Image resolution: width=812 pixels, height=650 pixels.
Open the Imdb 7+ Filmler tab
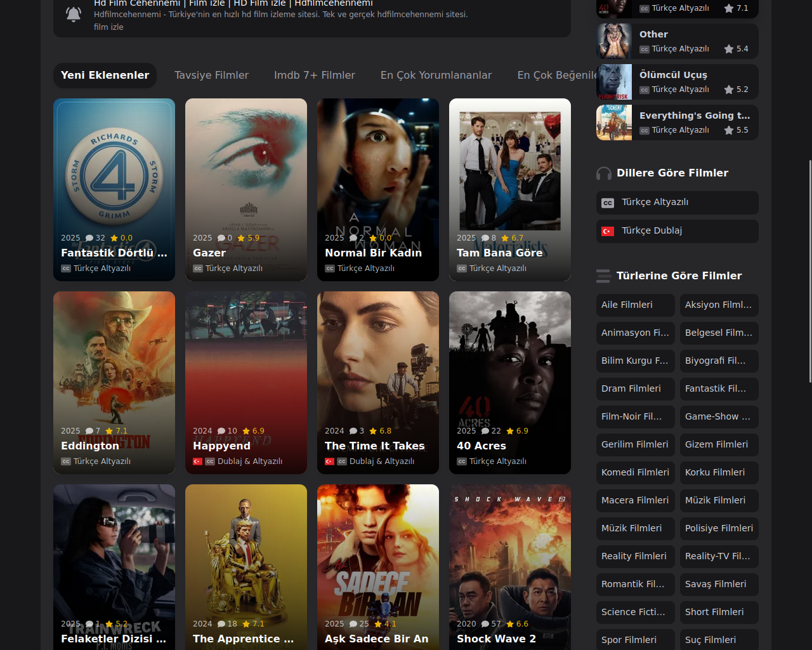click(315, 76)
